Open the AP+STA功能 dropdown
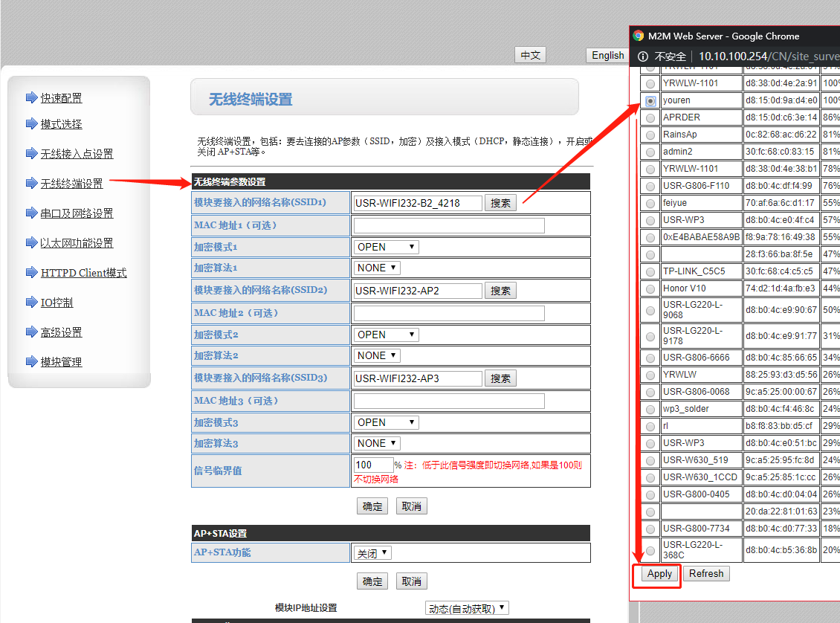This screenshot has width=840, height=623. [x=372, y=553]
